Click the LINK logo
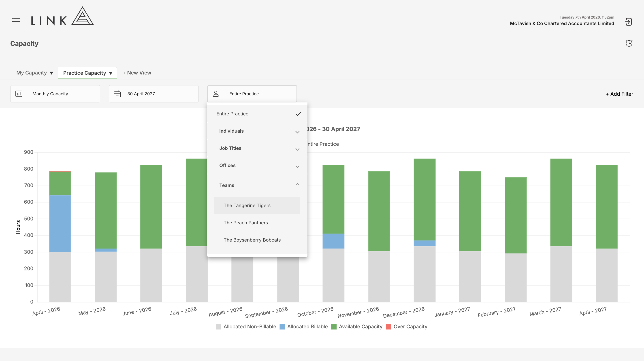Screen dimensions: 644x361 coord(62,16)
